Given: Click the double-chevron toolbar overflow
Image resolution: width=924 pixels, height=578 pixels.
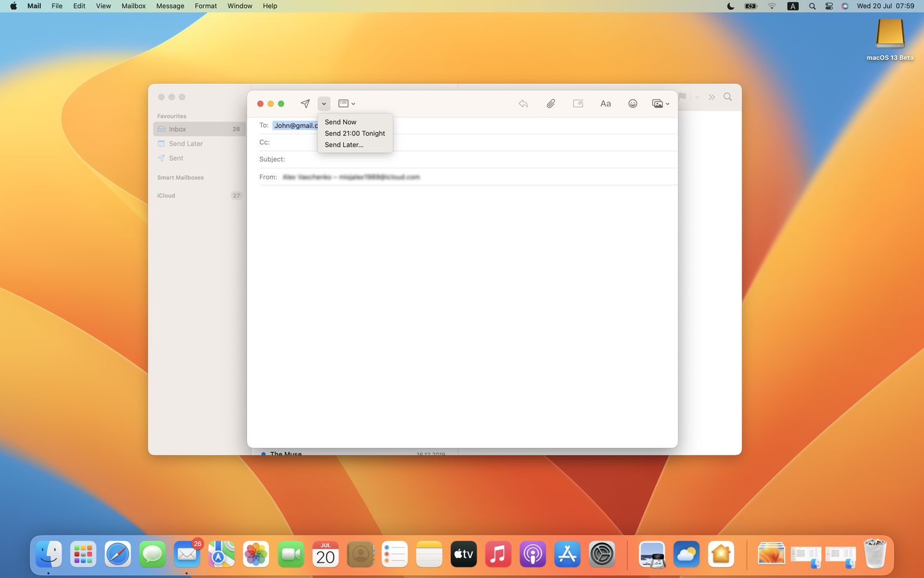Looking at the screenshot, I should [x=711, y=97].
